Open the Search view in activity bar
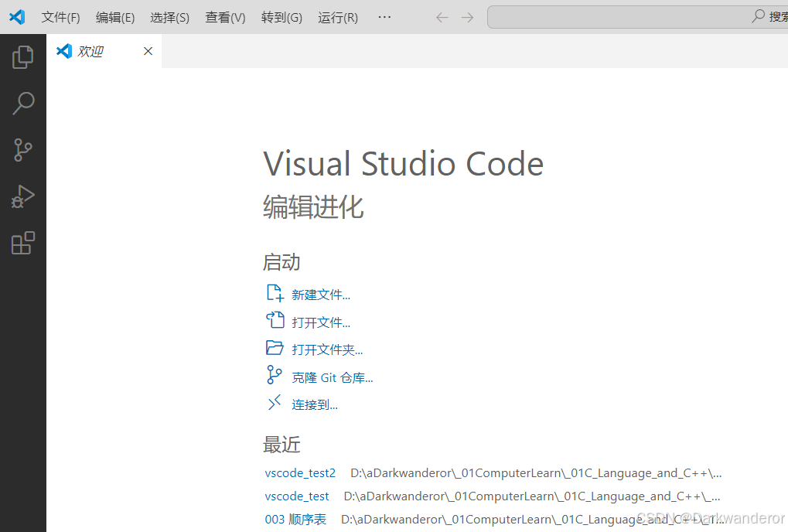The height and width of the screenshot is (532, 788). 23,103
